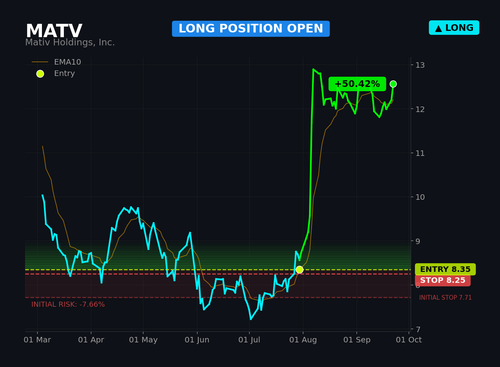Click the INITIAL STOP 7.71 label
This screenshot has height=367, width=500.
point(445,297)
